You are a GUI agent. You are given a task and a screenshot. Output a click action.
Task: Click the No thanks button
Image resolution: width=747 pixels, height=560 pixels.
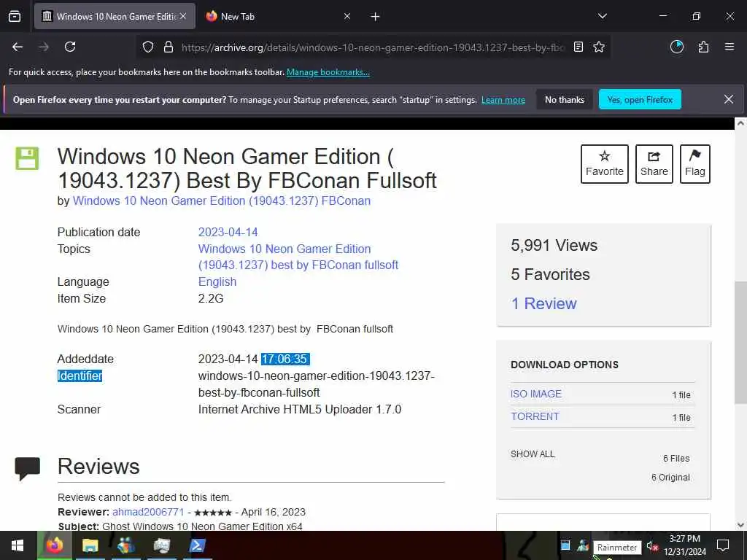tap(565, 99)
